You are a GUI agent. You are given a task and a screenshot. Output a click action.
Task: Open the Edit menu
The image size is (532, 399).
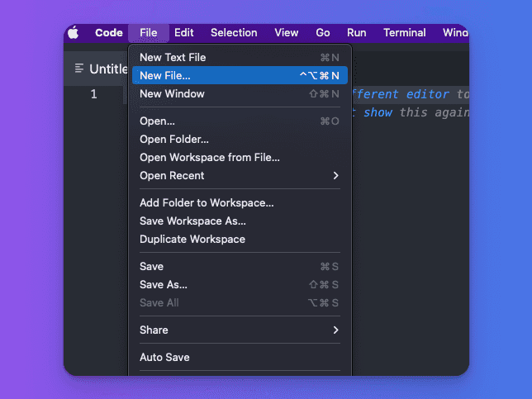point(184,33)
